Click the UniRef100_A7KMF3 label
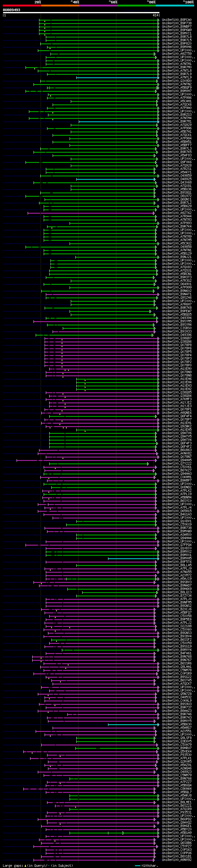 point(176,399)
